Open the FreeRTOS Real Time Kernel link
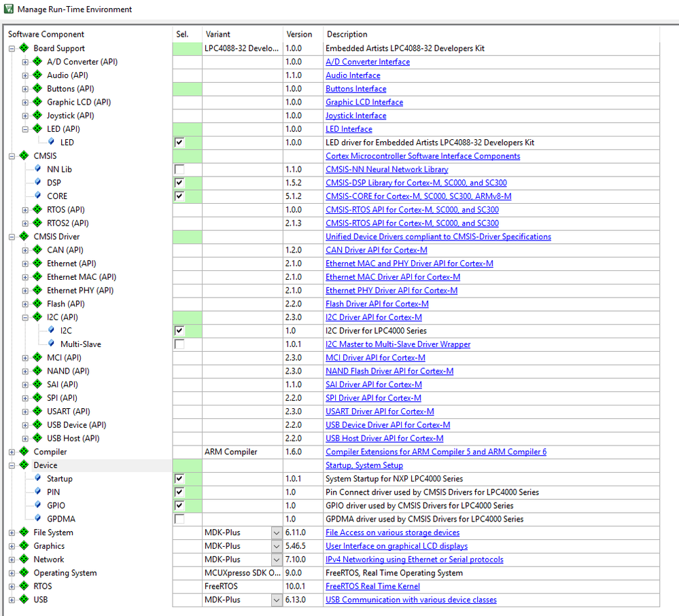Viewport: 679px width, 616px height. [x=373, y=586]
